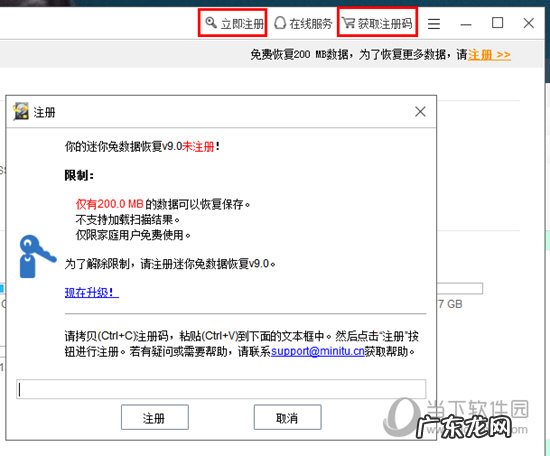Click the 仅有200.0 MB limitation text

coord(110,204)
